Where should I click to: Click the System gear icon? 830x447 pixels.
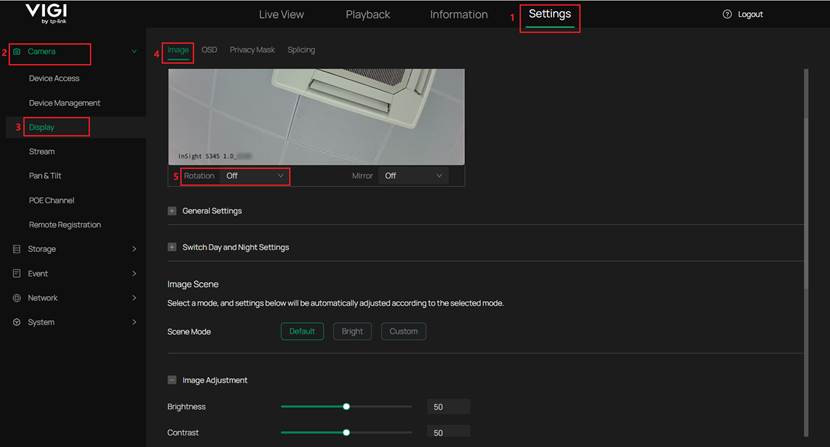tap(17, 322)
